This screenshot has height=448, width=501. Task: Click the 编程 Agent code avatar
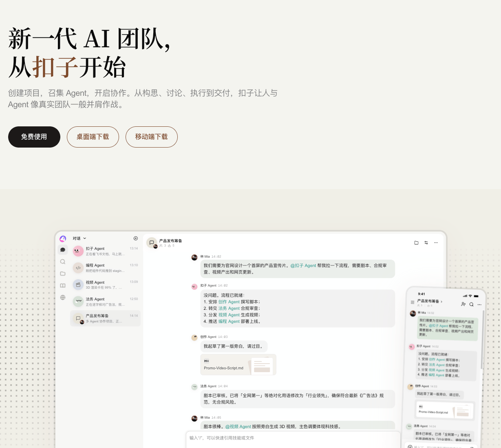pos(78,268)
